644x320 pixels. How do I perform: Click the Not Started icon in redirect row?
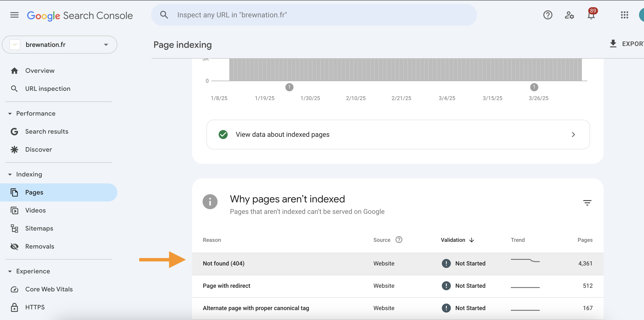click(446, 286)
